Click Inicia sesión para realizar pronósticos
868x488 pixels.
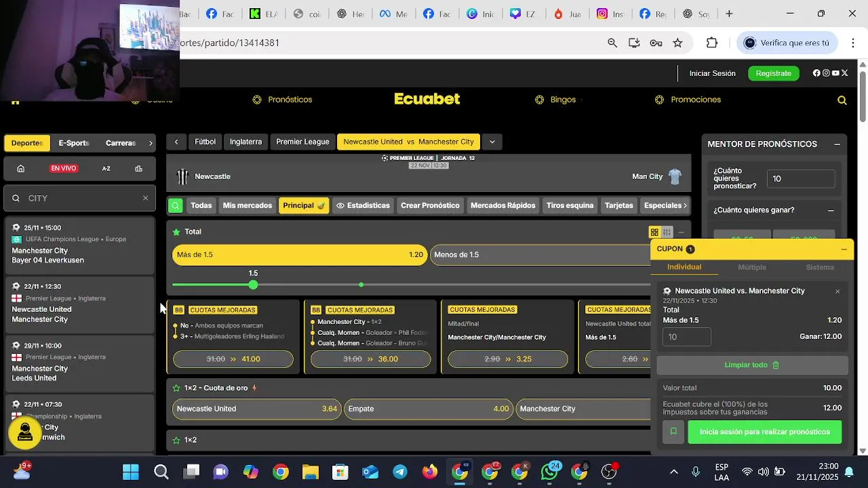(765, 432)
